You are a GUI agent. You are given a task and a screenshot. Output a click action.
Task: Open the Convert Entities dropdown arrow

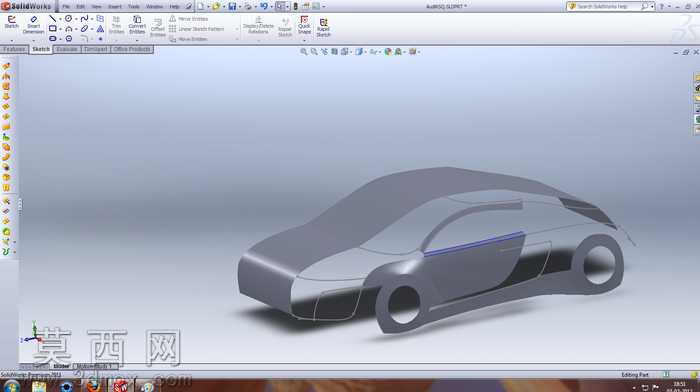coord(137,40)
